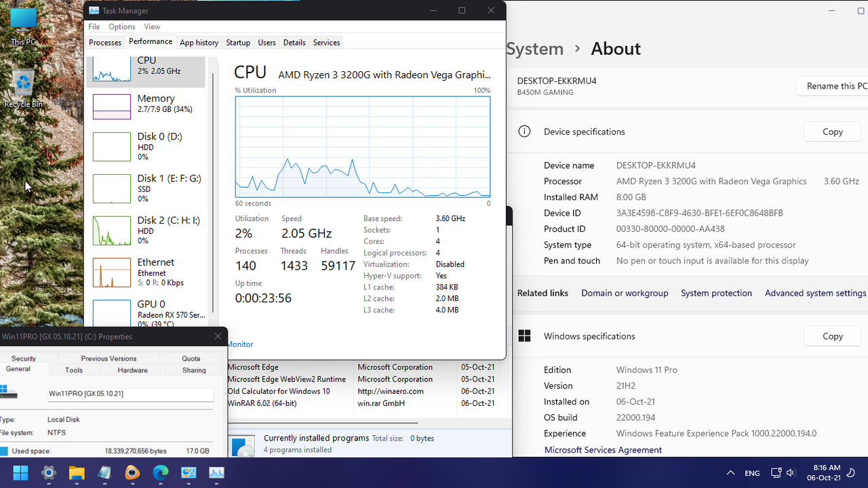Select the Recycle Bin desktop icon
Viewport: 868px width, 488px height.
point(23,89)
